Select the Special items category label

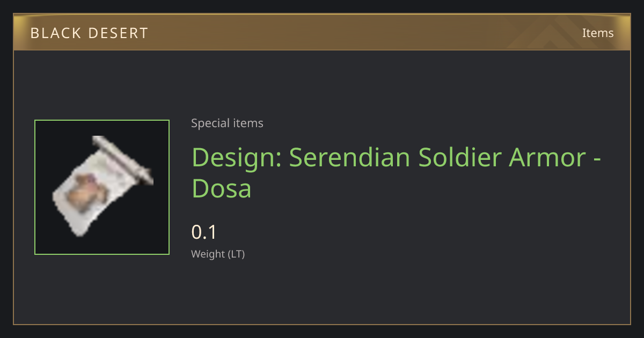coord(227,123)
